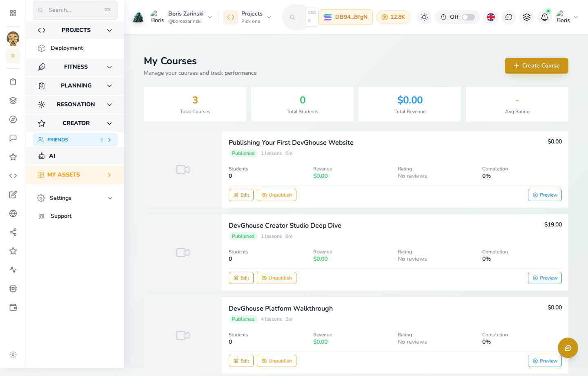This screenshot has width=588, height=376.
Task: Edit Publishing Your First DevGhouse Website course
Action: click(x=241, y=195)
